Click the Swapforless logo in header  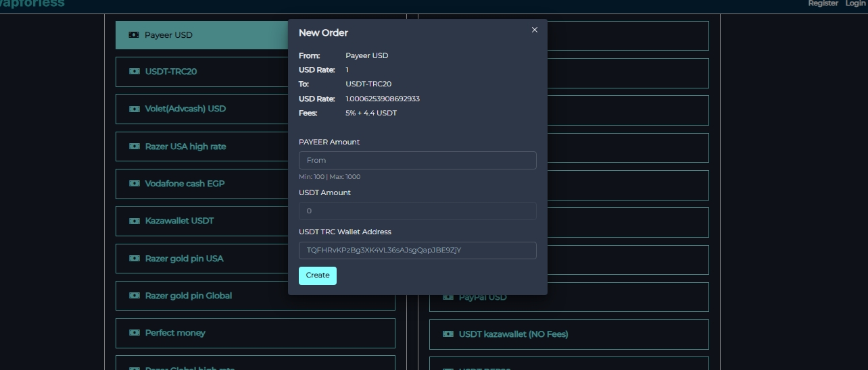32,3
